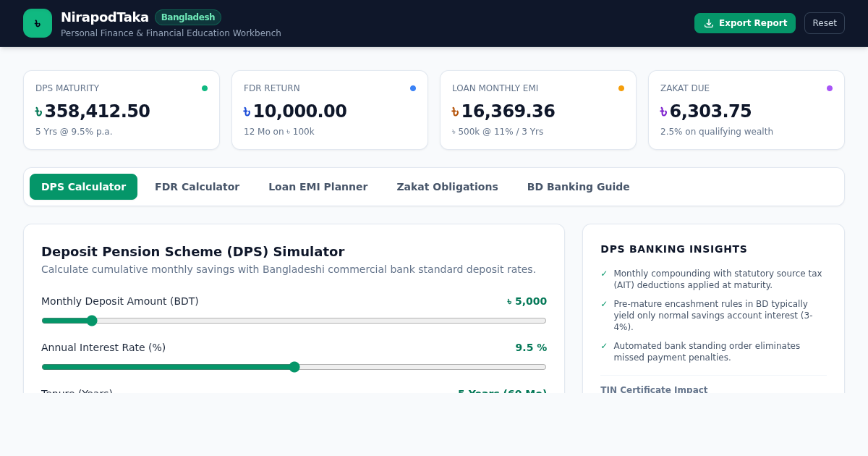Click the taka symbol on FDR Return card
The width and height of the screenshot is (868, 456).
[247, 112]
